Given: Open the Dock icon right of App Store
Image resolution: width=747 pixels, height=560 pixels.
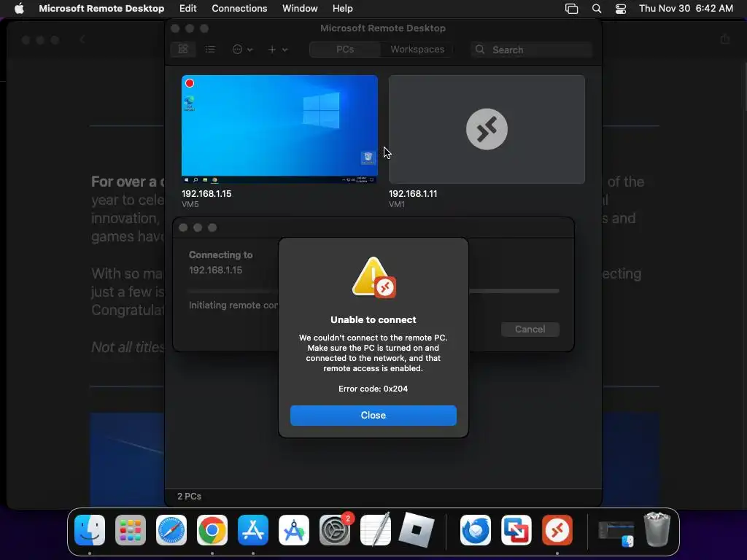Looking at the screenshot, I should tap(294, 530).
